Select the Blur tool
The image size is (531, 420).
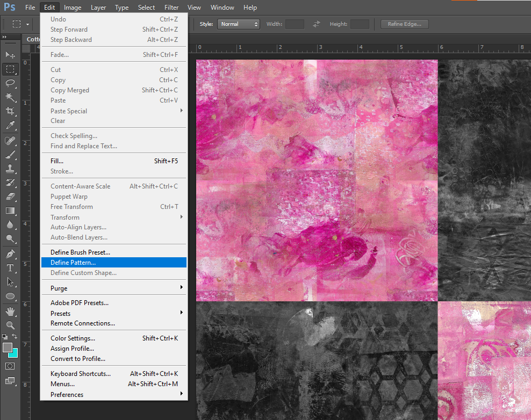(x=10, y=225)
